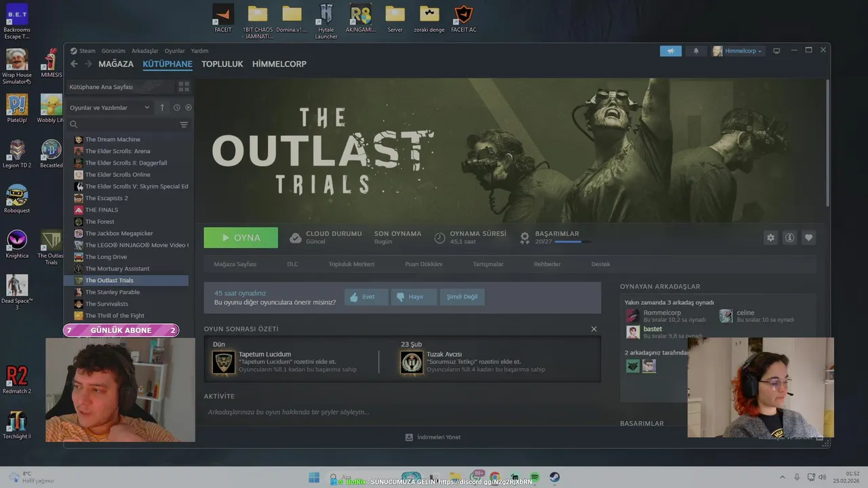Go back with the left arrow
The image size is (868, 488).
[x=75, y=64]
